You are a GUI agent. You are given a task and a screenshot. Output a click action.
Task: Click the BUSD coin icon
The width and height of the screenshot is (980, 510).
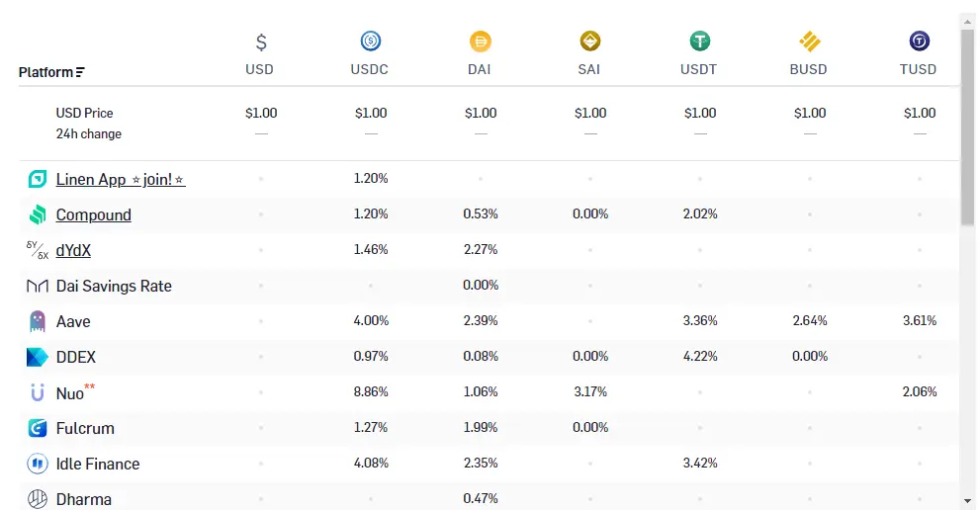pyautogui.click(x=809, y=42)
